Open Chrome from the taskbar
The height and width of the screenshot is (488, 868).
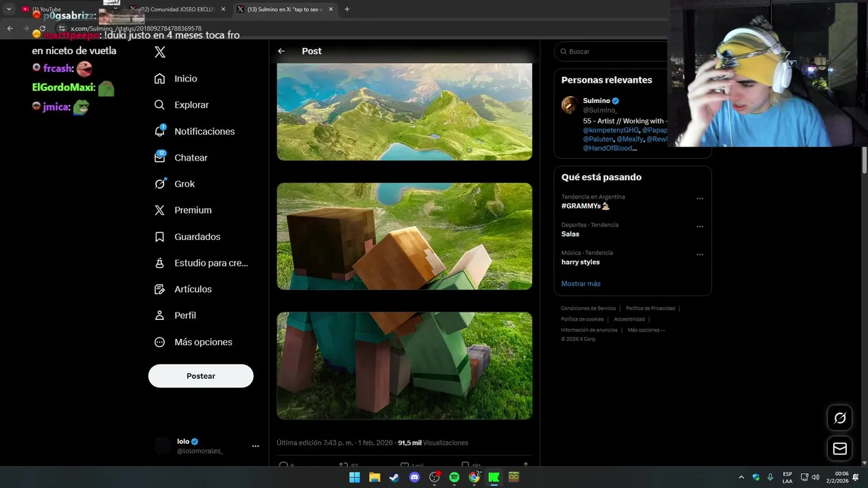click(474, 477)
